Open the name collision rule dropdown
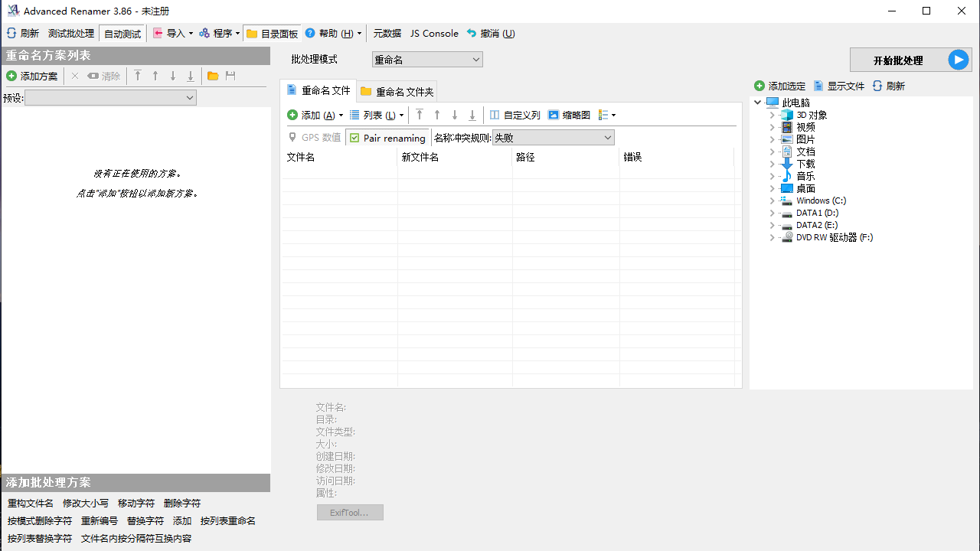Image resolution: width=980 pixels, height=551 pixels. tap(553, 138)
